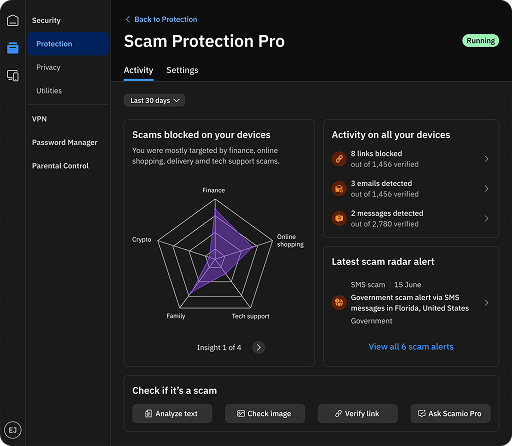Click the Tech support label on radar chart
Screen dimensions: 512x446
pos(251,316)
